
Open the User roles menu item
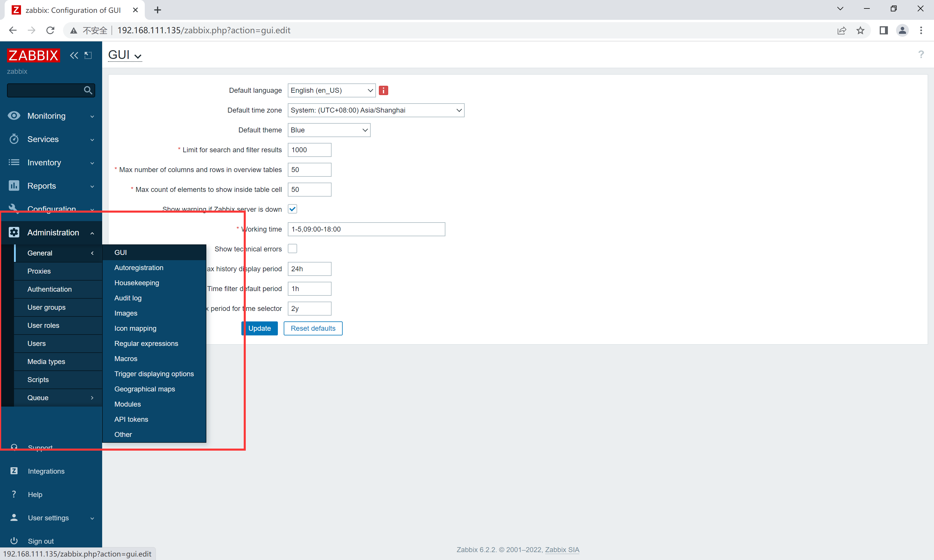click(x=58, y=325)
